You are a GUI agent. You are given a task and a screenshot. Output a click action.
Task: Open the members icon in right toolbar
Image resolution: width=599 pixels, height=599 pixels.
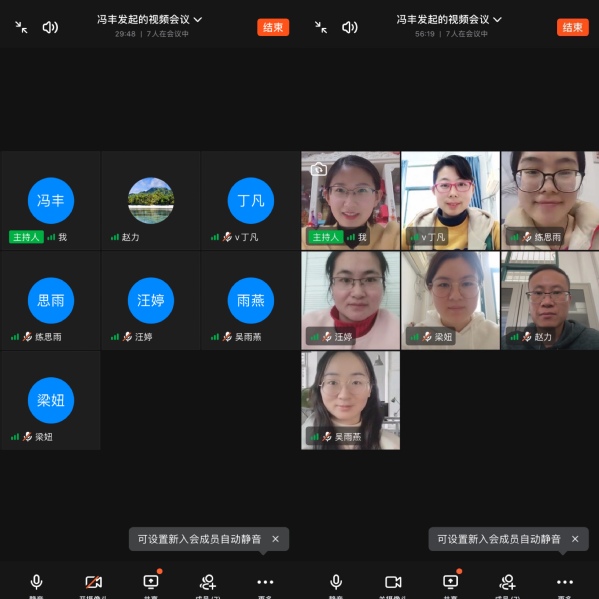[507, 582]
